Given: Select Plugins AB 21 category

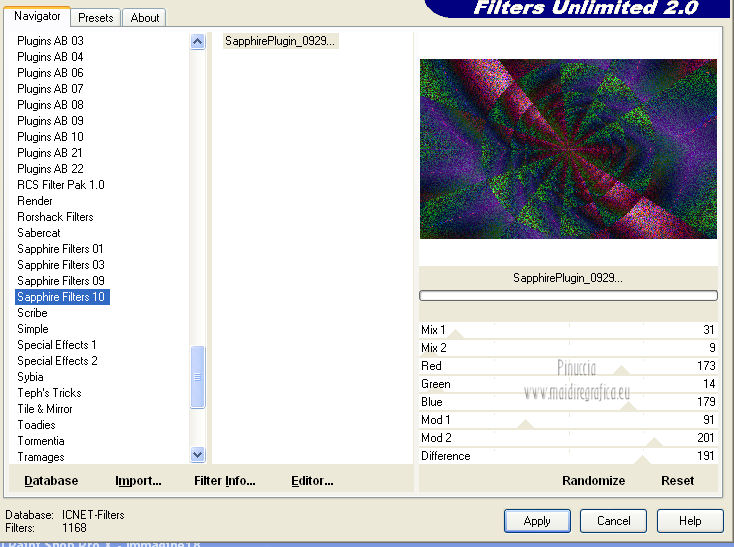Looking at the screenshot, I should [x=50, y=153].
